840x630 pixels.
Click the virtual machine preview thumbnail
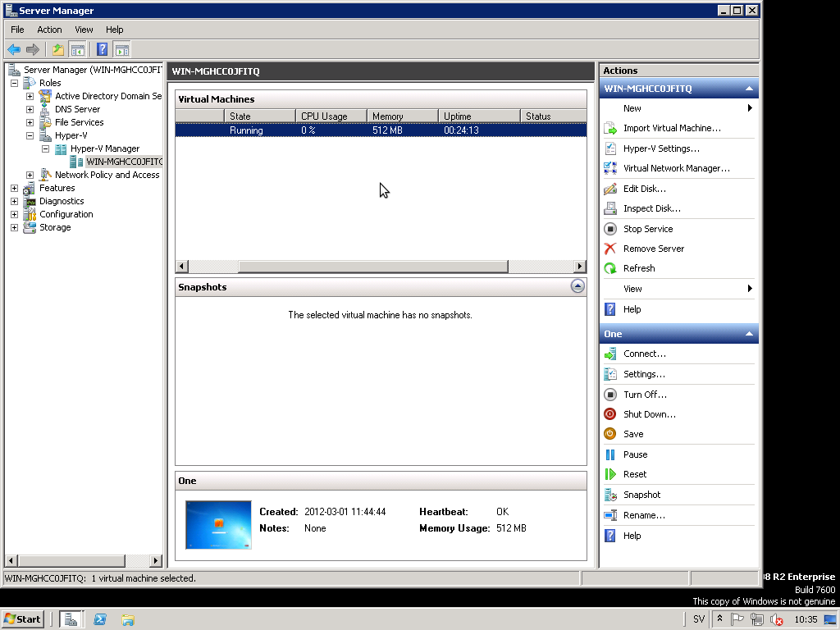tap(218, 524)
